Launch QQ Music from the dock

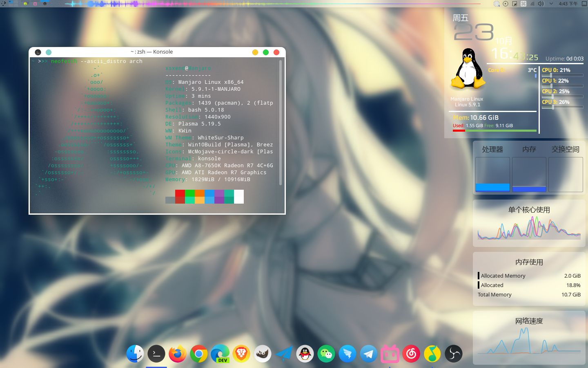point(432,354)
